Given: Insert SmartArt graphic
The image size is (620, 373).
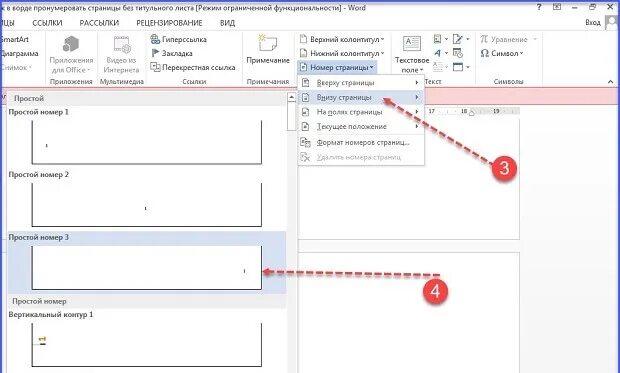Looking at the screenshot, I should pyautogui.click(x=15, y=39).
